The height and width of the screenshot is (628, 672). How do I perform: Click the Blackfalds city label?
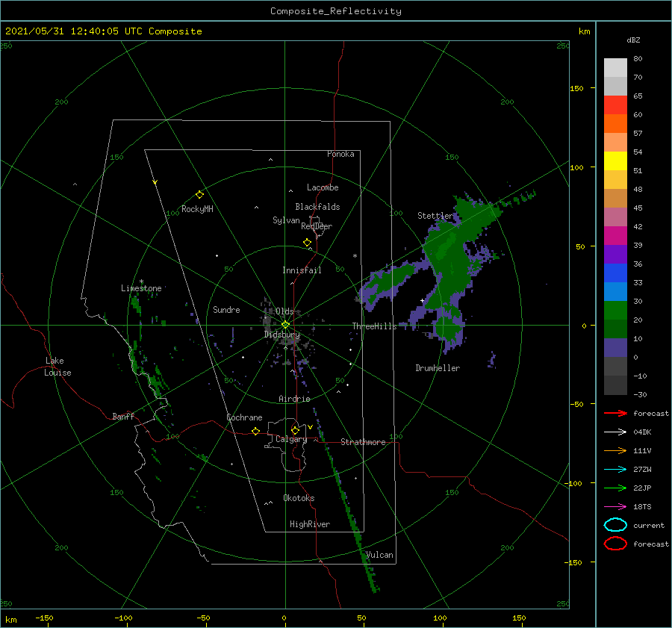click(317, 207)
